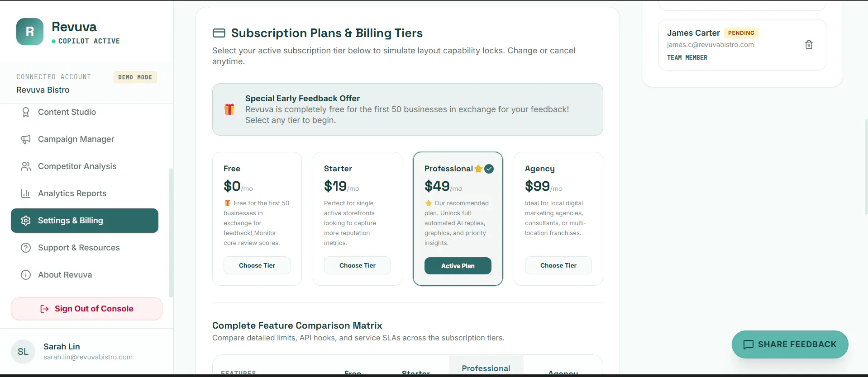
Task: Click the Professional plan checkmark badge
Action: 489,169
